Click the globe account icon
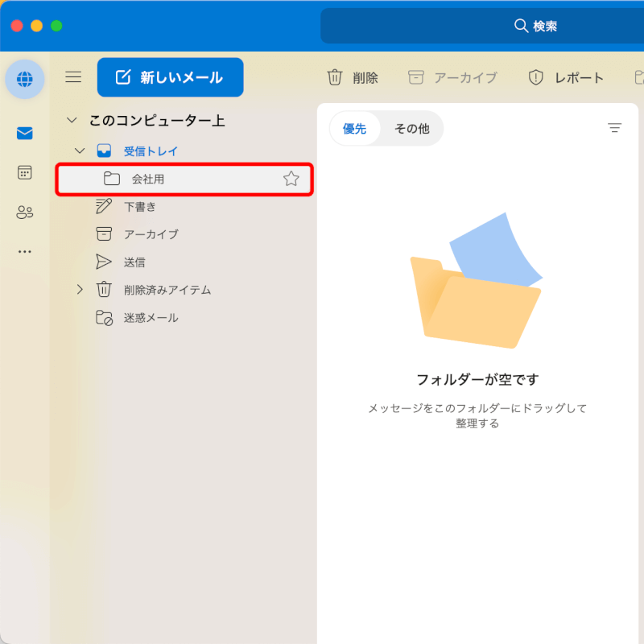Image resolution: width=644 pixels, height=644 pixels. pos(24,79)
